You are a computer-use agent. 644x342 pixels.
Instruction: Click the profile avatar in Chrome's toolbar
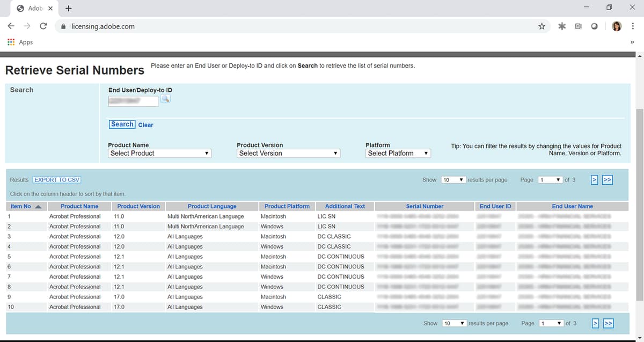point(616,26)
